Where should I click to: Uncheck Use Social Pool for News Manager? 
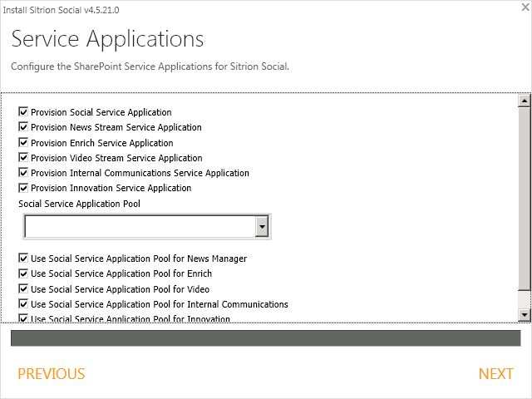coord(23,259)
